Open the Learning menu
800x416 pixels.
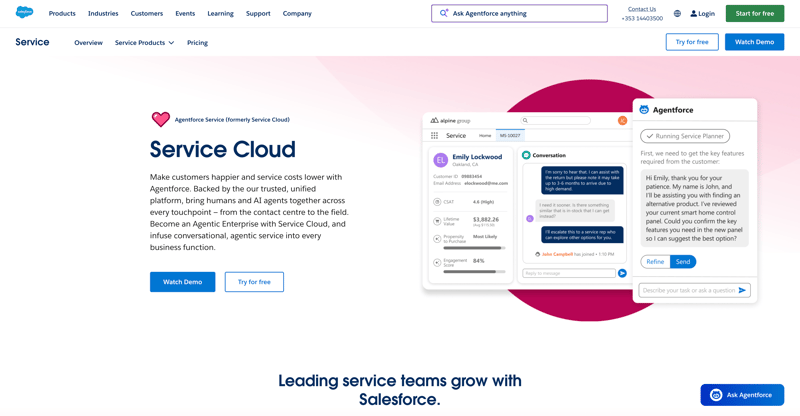[220, 14]
